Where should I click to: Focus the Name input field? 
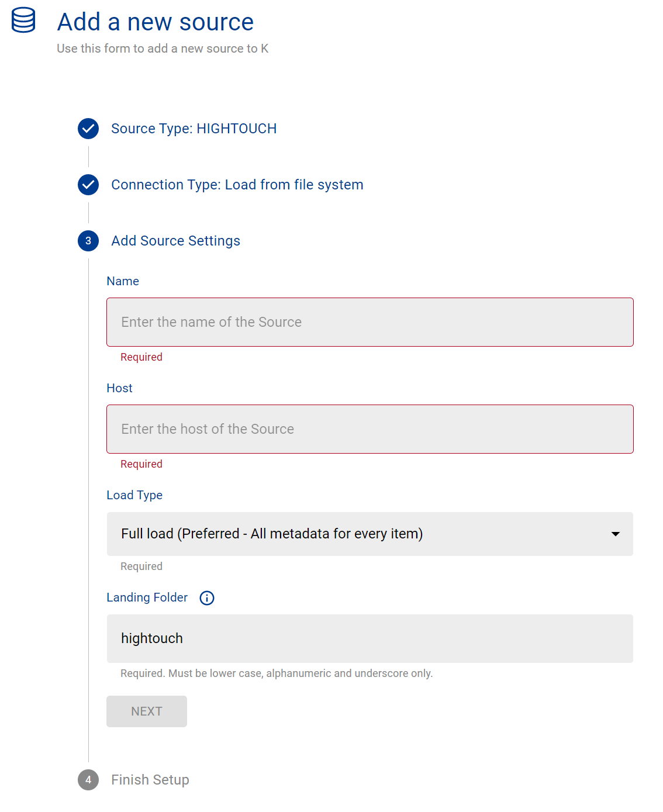coord(370,322)
